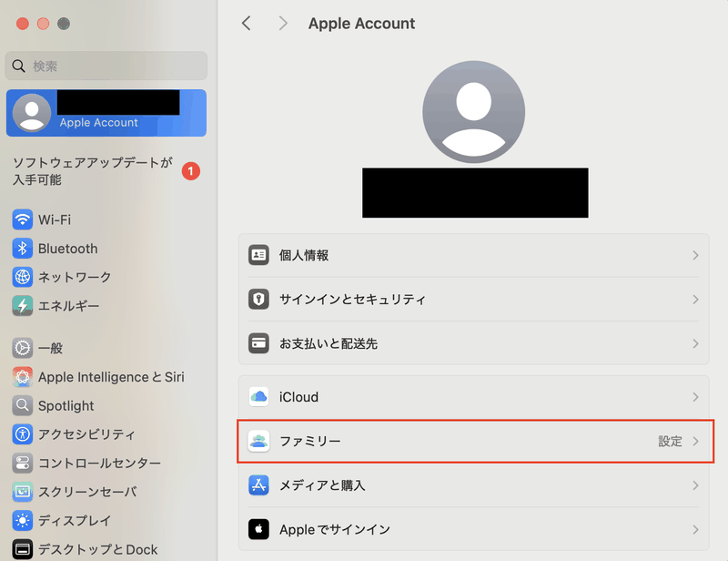
Task: Click the iCloud cloud icon
Action: coord(258,397)
